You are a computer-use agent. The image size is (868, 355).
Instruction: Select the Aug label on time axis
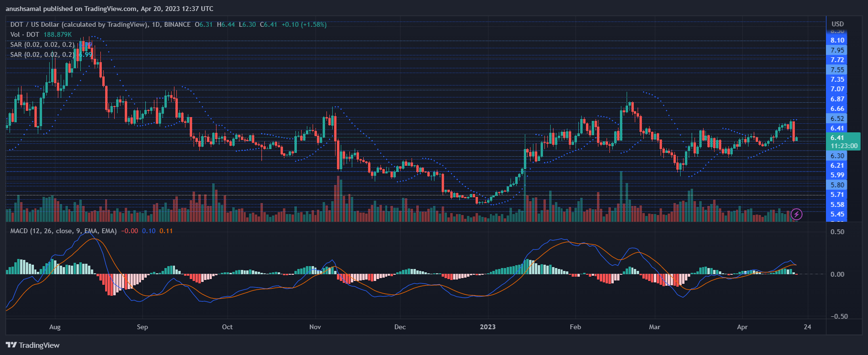(x=55, y=327)
